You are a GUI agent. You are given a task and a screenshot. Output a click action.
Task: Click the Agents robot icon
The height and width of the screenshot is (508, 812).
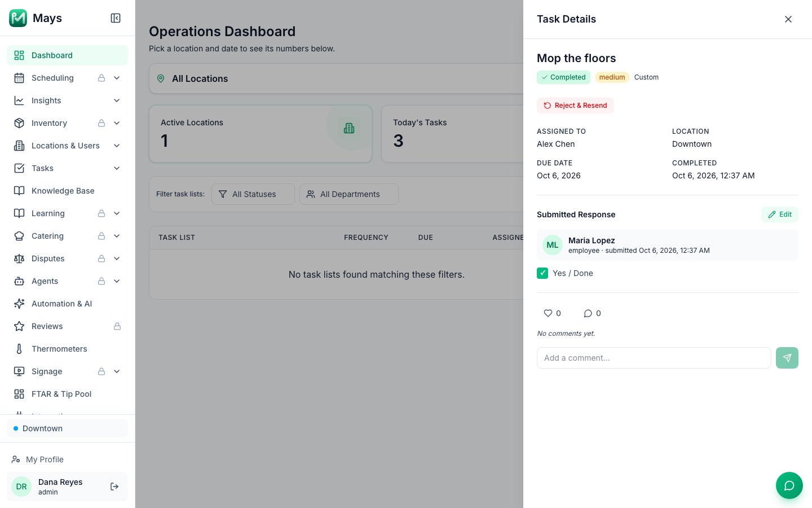click(19, 281)
